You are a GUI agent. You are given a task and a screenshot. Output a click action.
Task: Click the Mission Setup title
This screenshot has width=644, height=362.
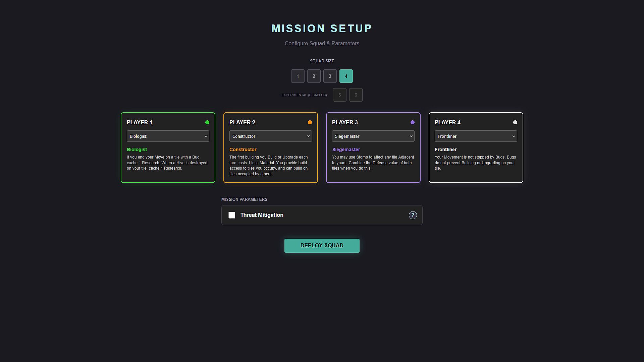point(322,28)
